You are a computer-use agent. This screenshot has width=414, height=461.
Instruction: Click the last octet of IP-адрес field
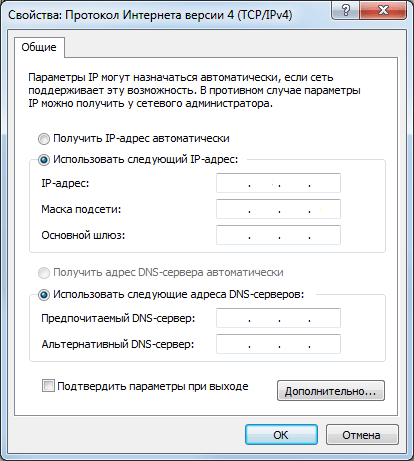[x=325, y=183]
